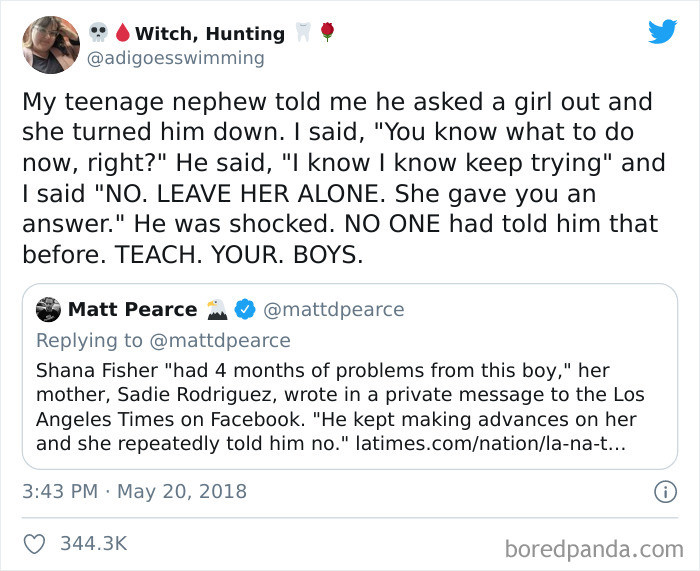Screen dimensions: 700x571
Task: Open the quoted tweet about Shana Fisher
Action: point(350,395)
